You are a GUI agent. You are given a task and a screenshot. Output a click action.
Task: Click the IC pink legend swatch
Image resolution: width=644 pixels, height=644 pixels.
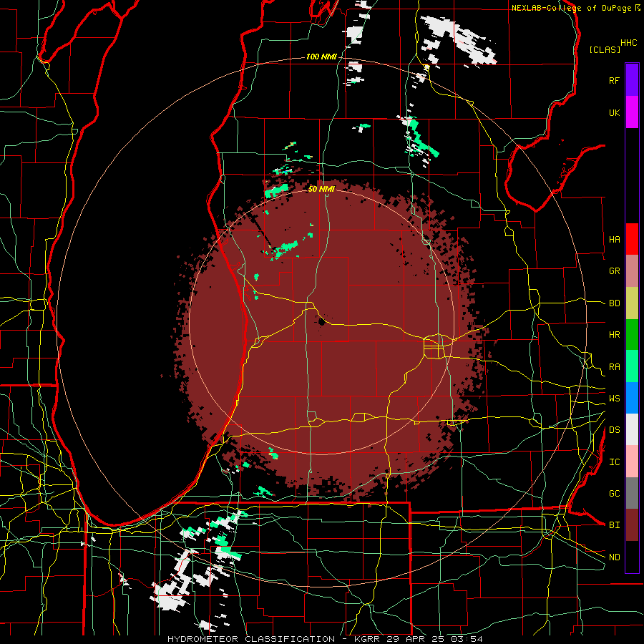[632, 462]
